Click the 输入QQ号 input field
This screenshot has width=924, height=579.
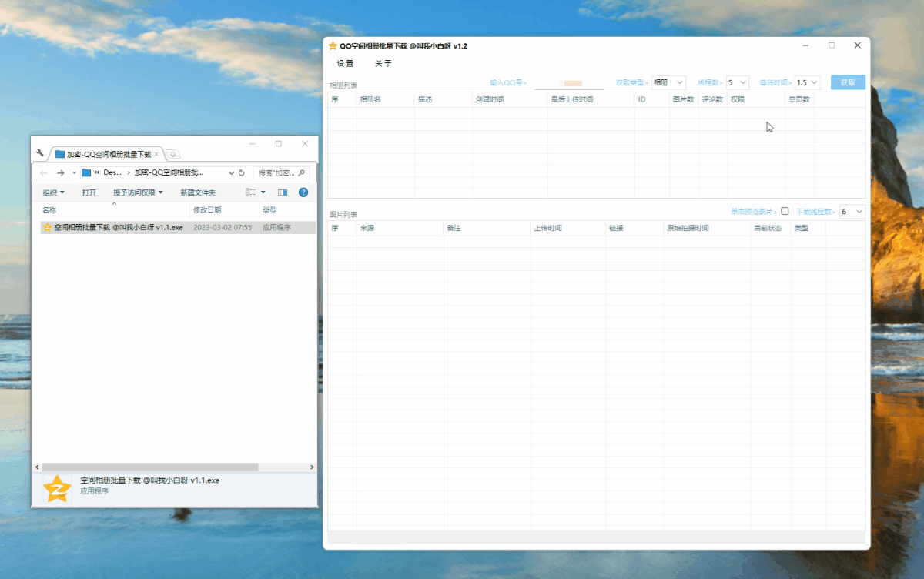tap(569, 82)
